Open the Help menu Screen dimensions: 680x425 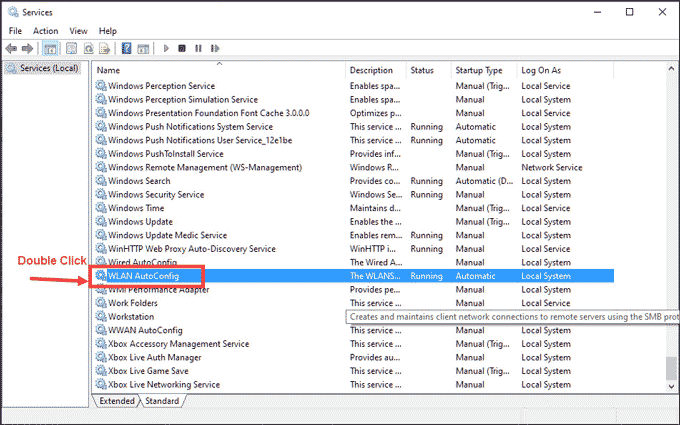[108, 31]
